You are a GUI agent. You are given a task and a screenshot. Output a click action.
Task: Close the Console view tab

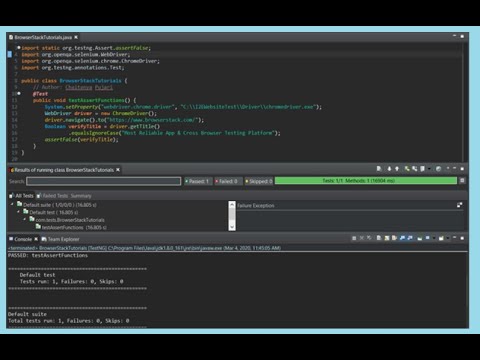tap(36, 239)
